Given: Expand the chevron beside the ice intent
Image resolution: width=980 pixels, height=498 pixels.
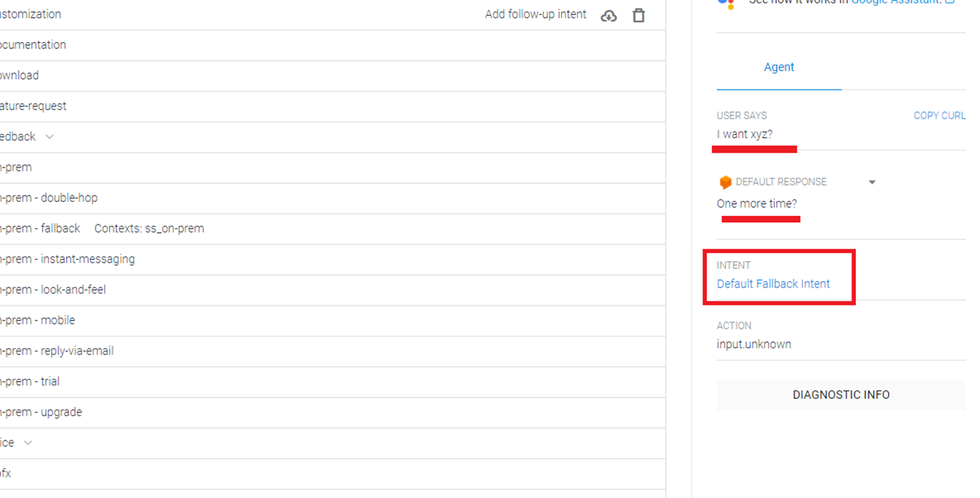Looking at the screenshot, I should coord(28,443).
